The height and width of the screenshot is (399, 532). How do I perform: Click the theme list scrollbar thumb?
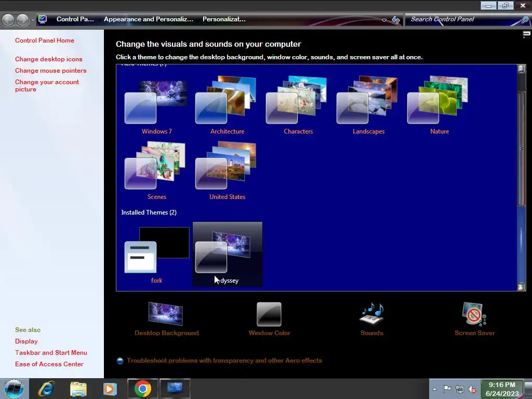pyautogui.click(x=521, y=148)
